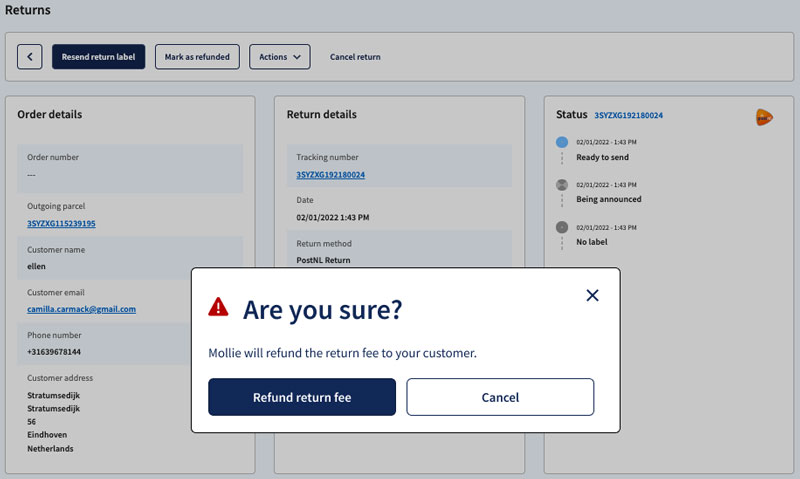Click the red warning triangle icon
The image size is (800, 479).
[218, 307]
